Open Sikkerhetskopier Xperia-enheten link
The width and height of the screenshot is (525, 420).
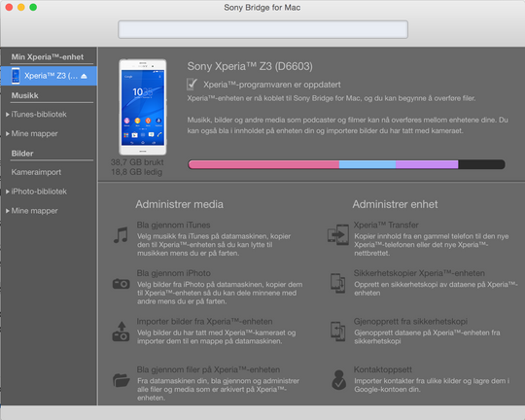(419, 273)
